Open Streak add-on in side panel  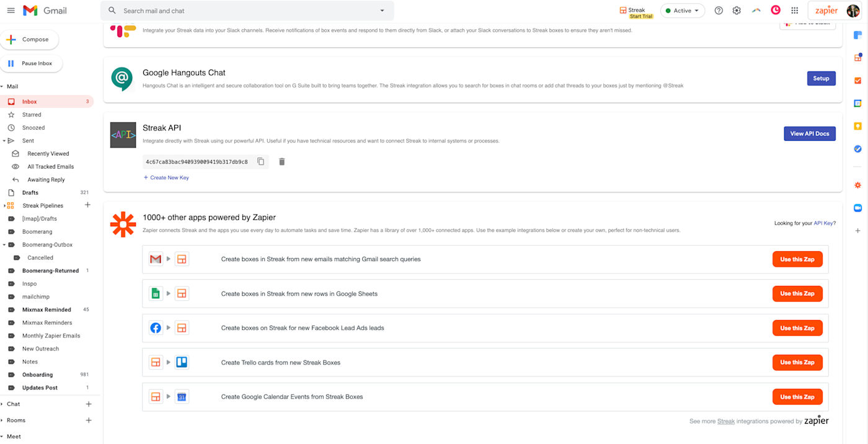858,58
